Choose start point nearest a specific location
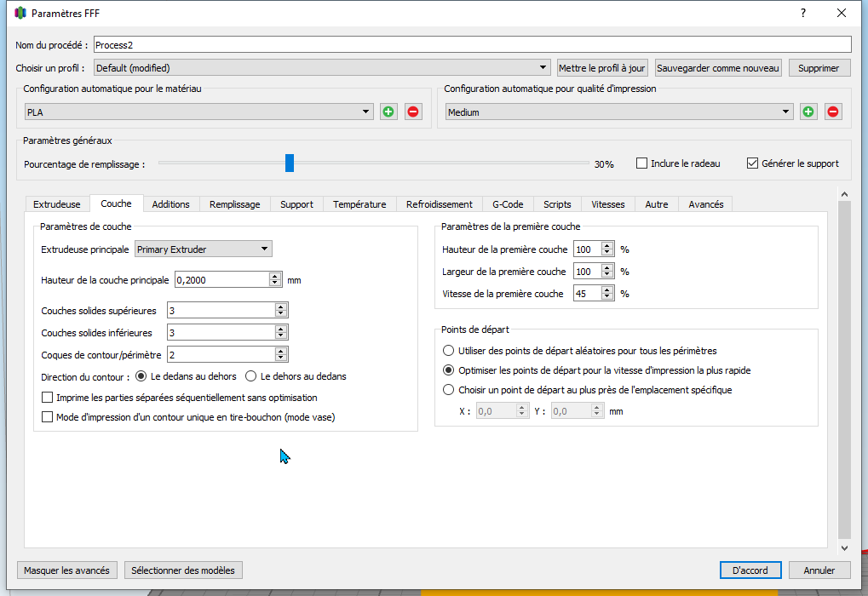 (448, 390)
